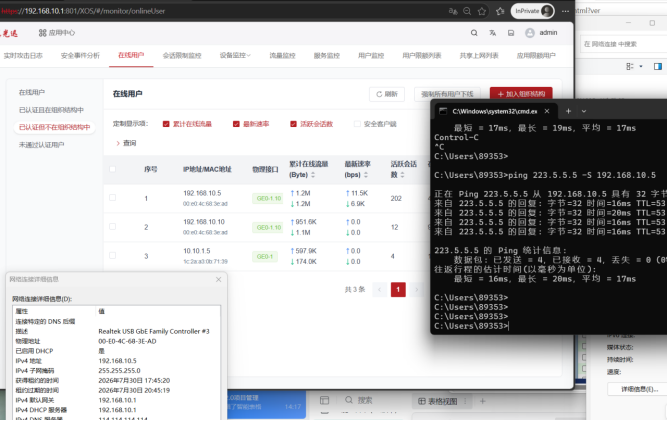Image resolution: width=667 pixels, height=421 pixels.
Task: Check the select-all checkbox in table header
Action: pyautogui.click(x=112, y=169)
